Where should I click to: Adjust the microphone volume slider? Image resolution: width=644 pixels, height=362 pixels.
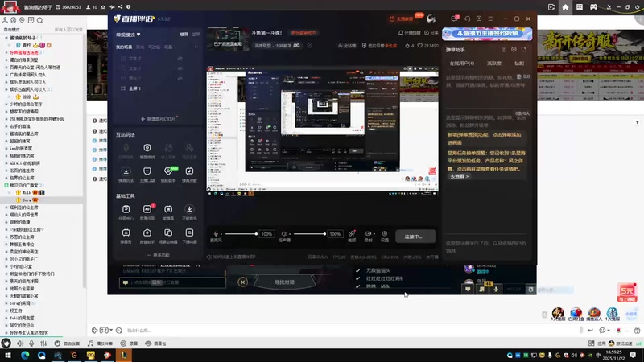coord(242,234)
